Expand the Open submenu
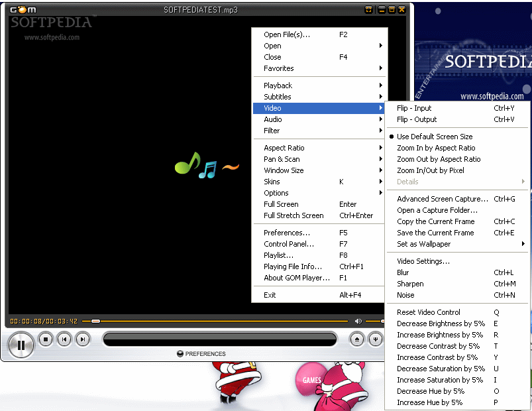The width and height of the screenshot is (532, 411). [319, 46]
